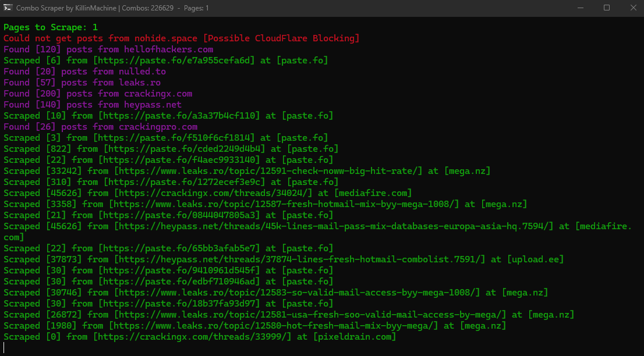Screen dimensions: 644x356
Task: Click the scraped count '[1980]'
Action: [x=61, y=326]
